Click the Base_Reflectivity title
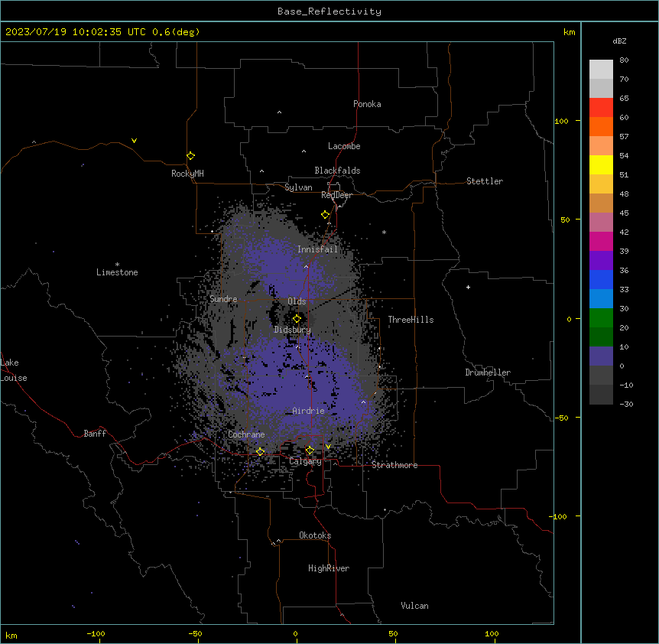659x644 pixels. [329, 11]
